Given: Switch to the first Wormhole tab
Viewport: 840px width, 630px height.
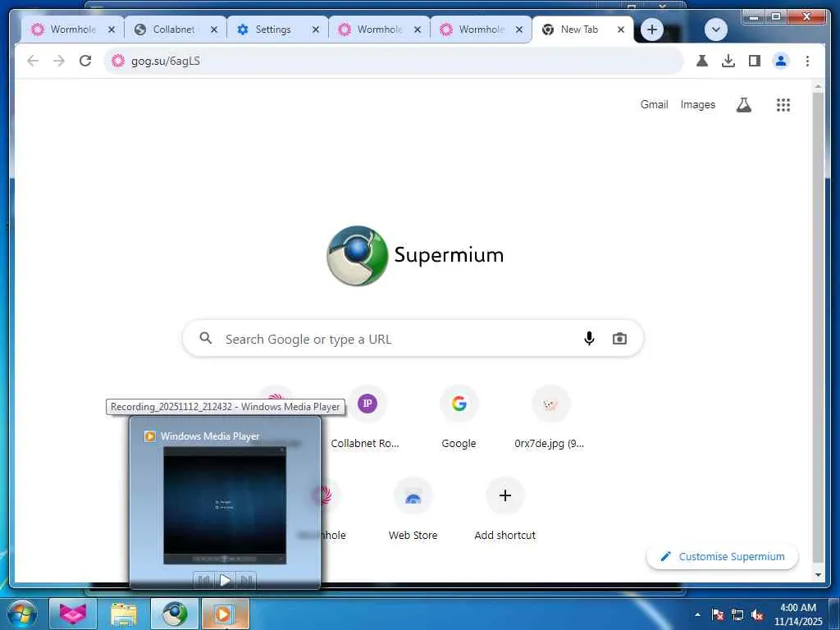Looking at the screenshot, I should (x=72, y=30).
